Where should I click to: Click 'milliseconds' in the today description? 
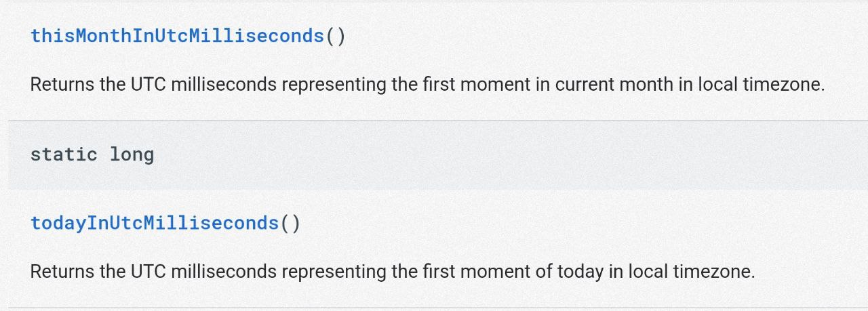(x=224, y=272)
